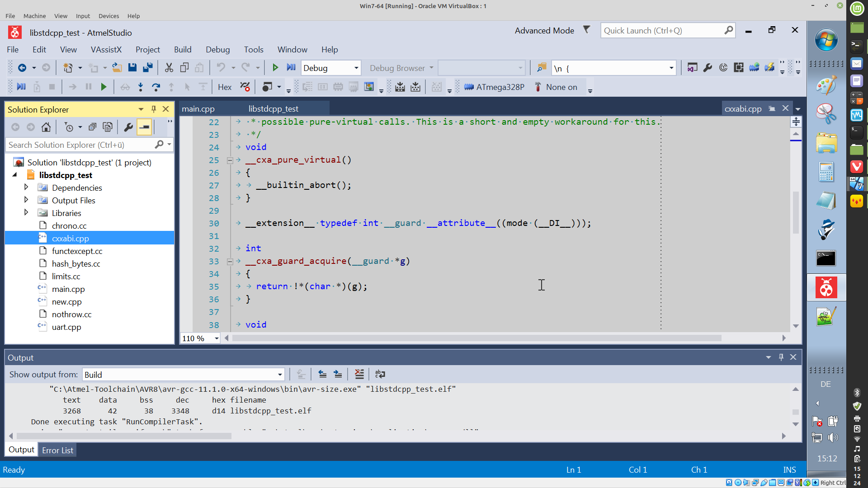Collapse __cxa_pure_virtual function at line 25
Screen dimensions: 868x488
pyautogui.click(x=230, y=160)
